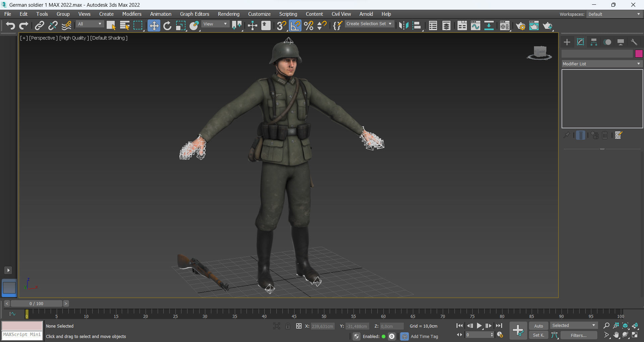Image resolution: width=644 pixels, height=342 pixels.
Task: Click the pink object color swatch
Action: pos(639,54)
